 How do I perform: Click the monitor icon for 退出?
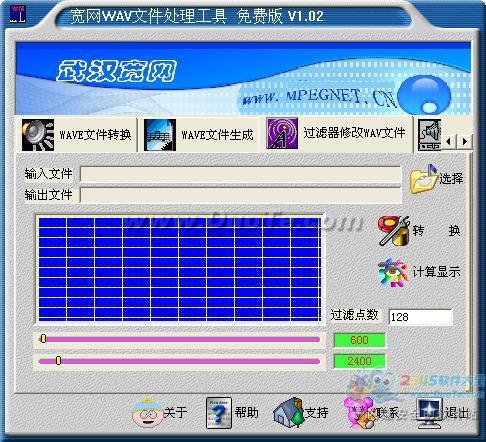point(430,413)
